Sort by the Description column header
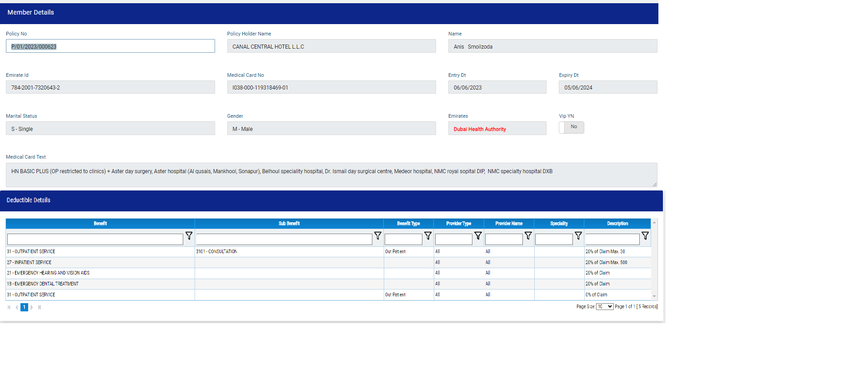This screenshot has height=390, width=868. pos(617,224)
